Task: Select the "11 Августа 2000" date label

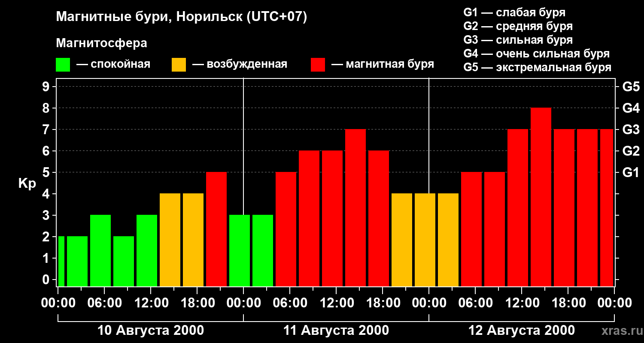Action: (x=336, y=331)
